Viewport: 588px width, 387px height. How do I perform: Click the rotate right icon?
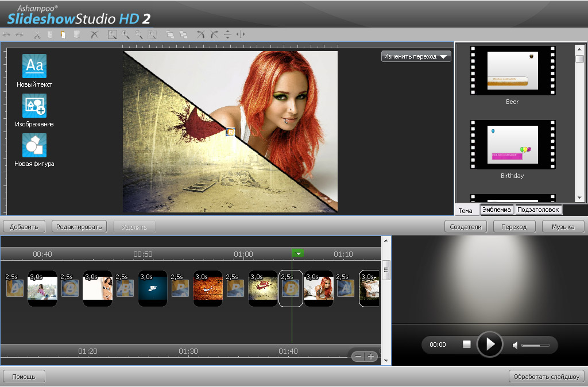click(214, 34)
